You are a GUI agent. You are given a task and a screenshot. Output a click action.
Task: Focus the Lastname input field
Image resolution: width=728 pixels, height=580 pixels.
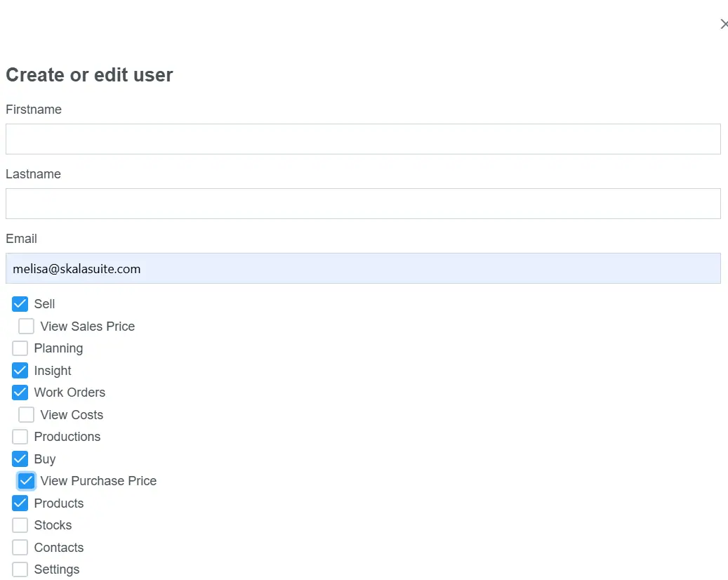click(363, 204)
